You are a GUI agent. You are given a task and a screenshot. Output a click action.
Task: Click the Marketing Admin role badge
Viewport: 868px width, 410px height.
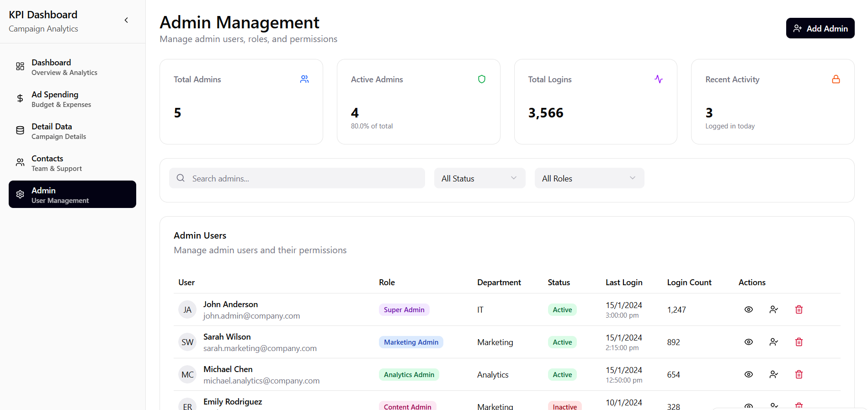(411, 342)
